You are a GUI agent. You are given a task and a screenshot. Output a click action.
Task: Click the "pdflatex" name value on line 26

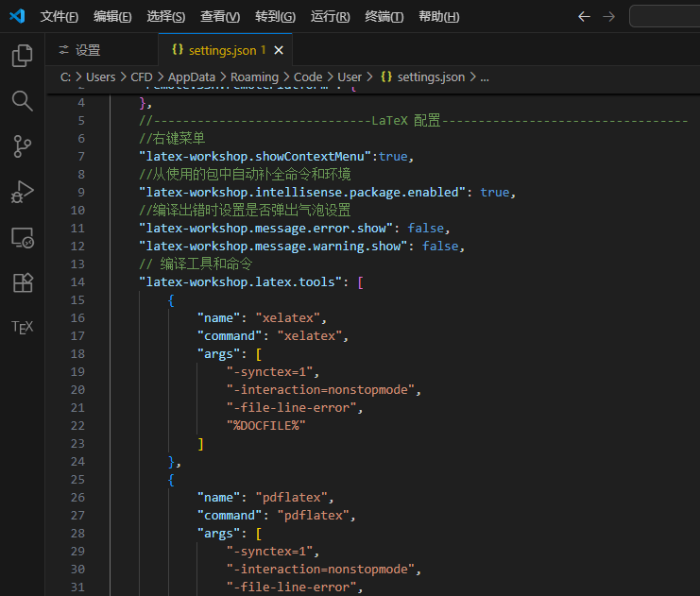click(x=292, y=498)
